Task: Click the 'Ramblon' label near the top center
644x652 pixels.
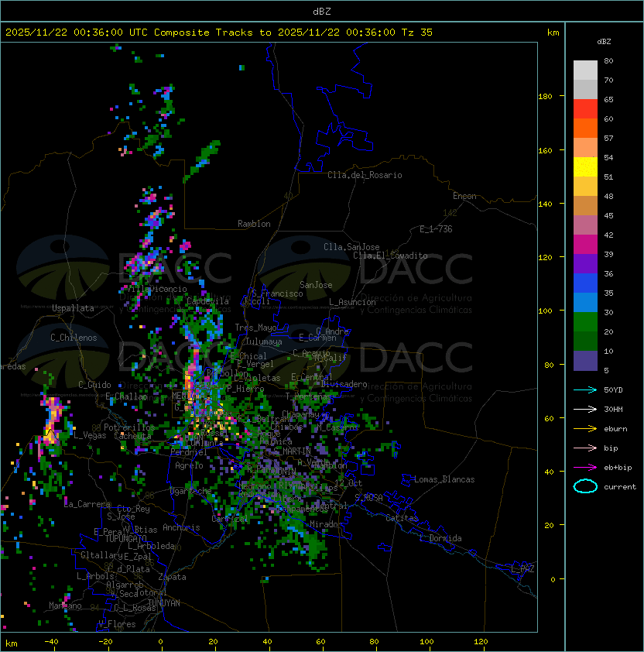Action: coord(254,224)
